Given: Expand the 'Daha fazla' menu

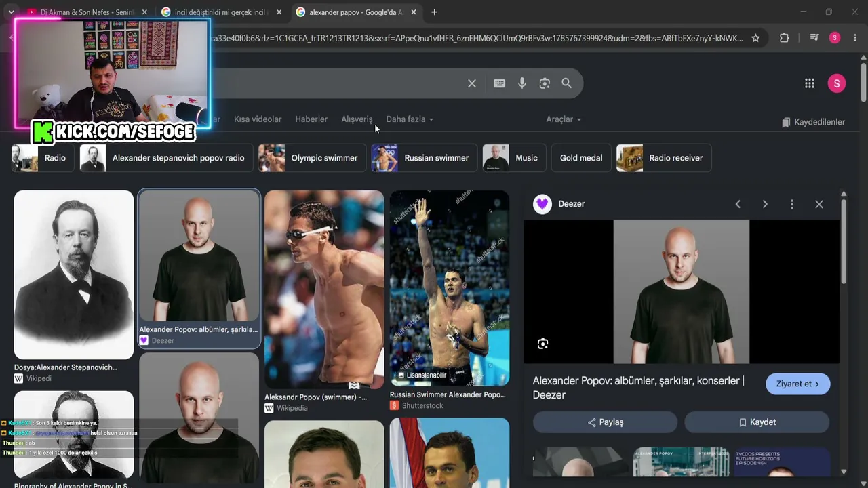Looking at the screenshot, I should point(410,119).
